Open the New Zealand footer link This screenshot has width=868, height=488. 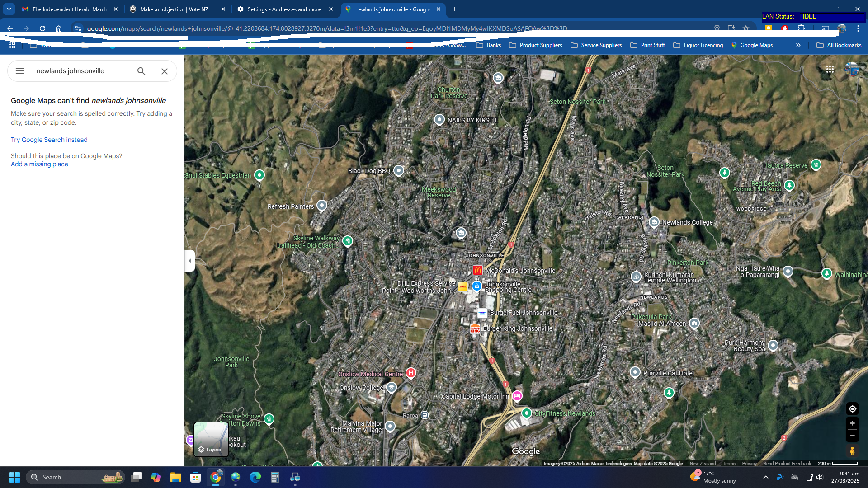[703, 464]
